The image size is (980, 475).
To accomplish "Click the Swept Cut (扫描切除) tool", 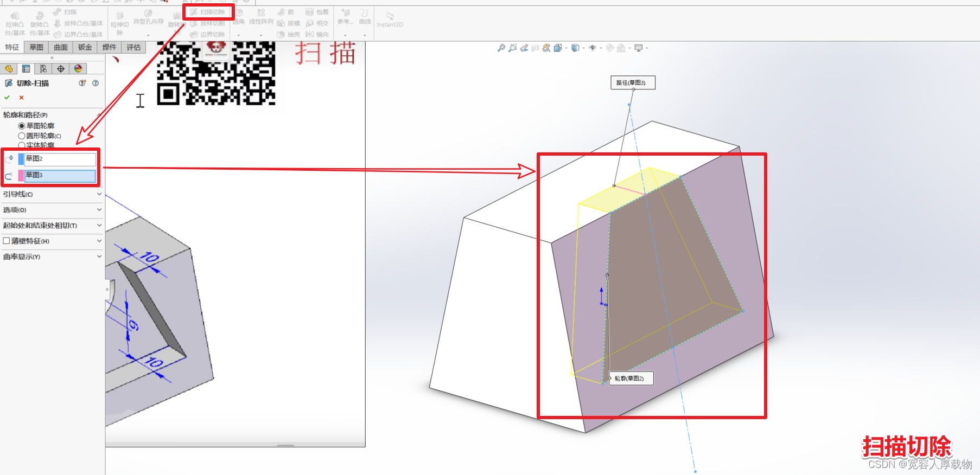I will [208, 12].
